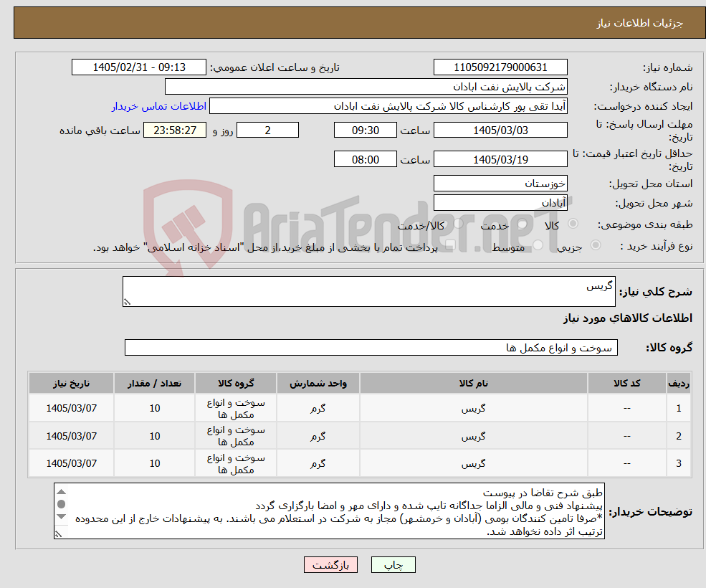Click the تاریخ نیاز column header
The height and width of the screenshot is (588, 706).
[x=71, y=384]
